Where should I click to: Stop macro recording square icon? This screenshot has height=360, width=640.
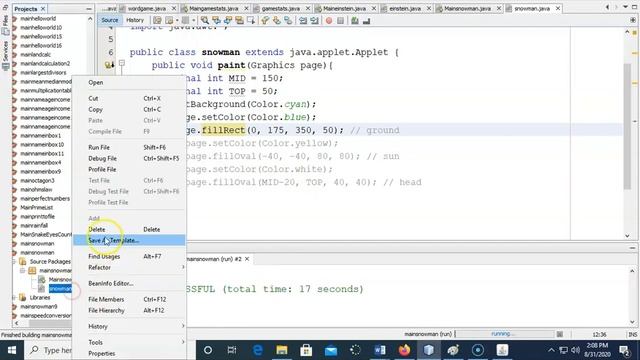(x=340, y=20)
